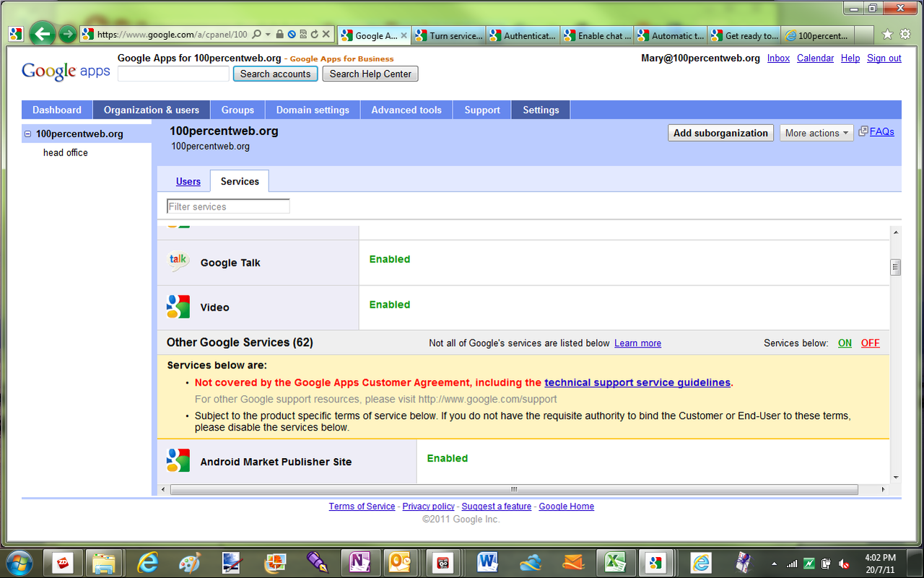Click the Search Help Center button
The height and width of the screenshot is (578, 924).
[x=370, y=74]
